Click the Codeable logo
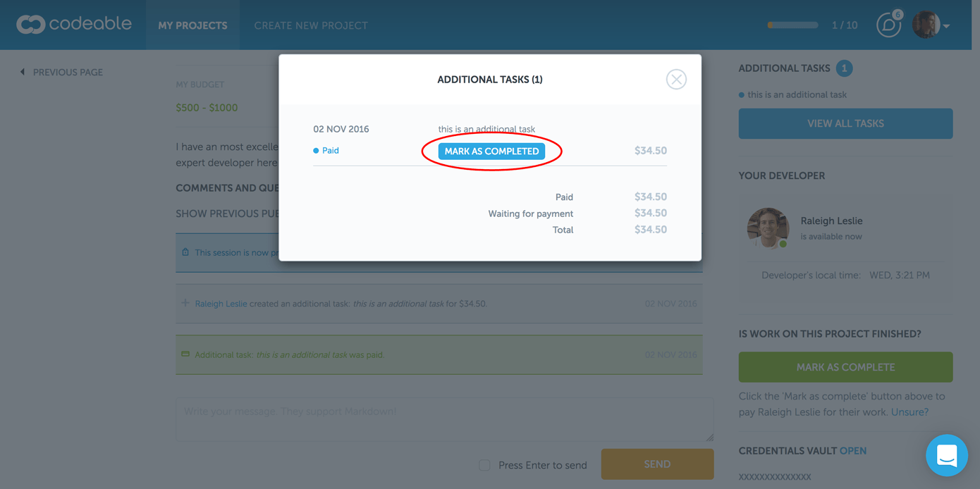Screen dimensions: 980x489 pyautogui.click(x=74, y=25)
